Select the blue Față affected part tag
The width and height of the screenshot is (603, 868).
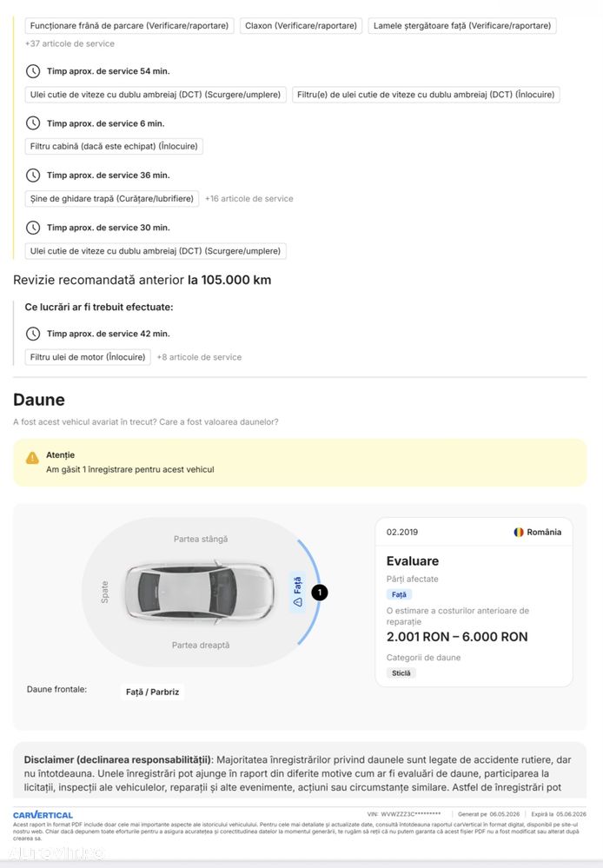click(x=399, y=594)
